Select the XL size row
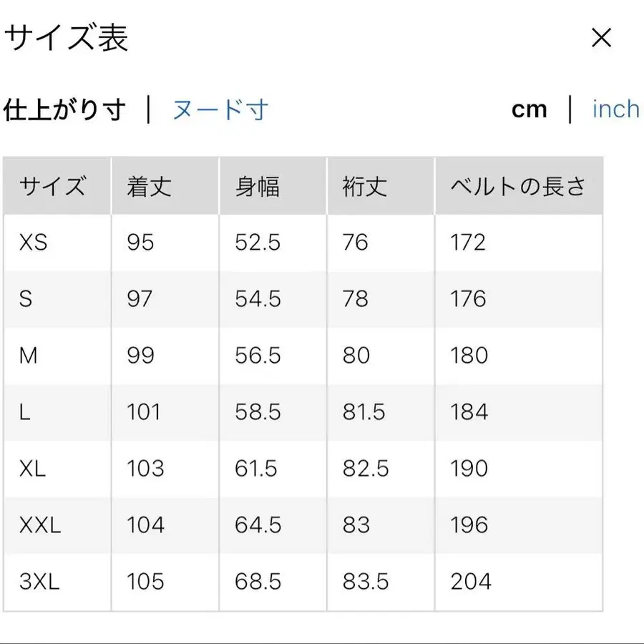 tap(34, 469)
